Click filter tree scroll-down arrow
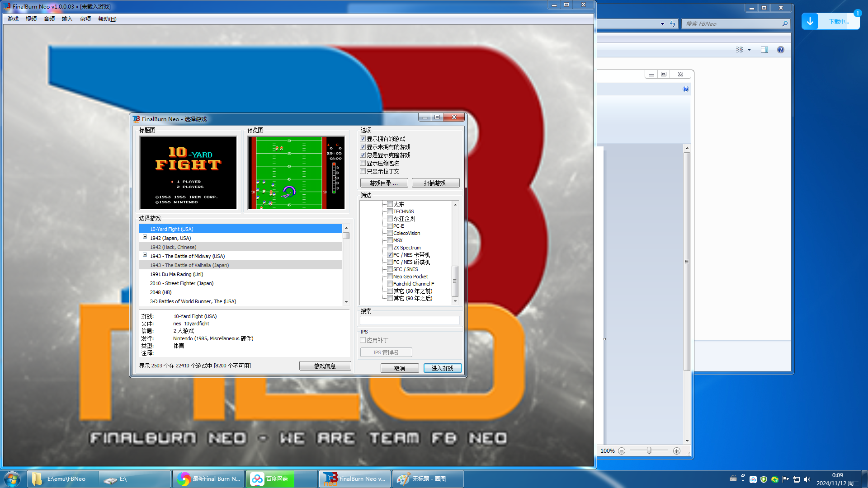This screenshot has width=868, height=488. (455, 301)
